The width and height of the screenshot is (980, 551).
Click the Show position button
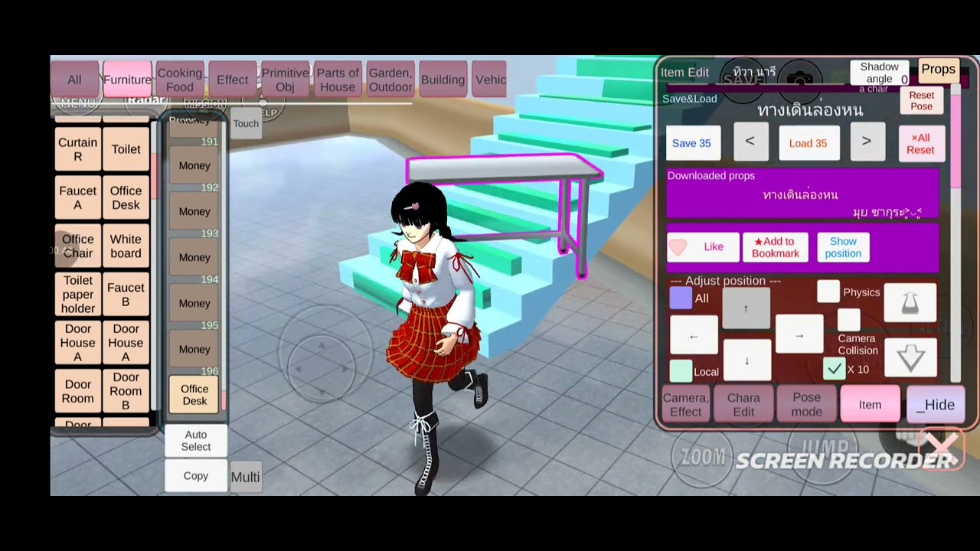coord(843,247)
